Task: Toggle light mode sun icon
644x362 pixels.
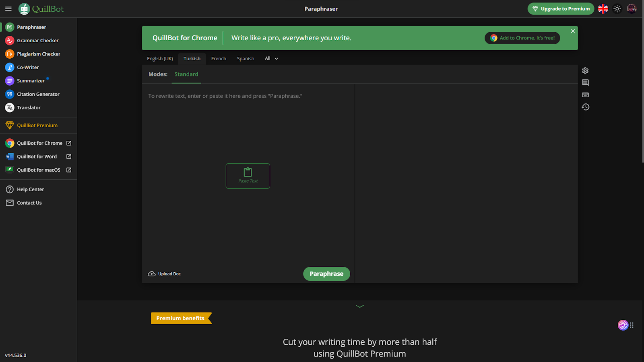Action: (617, 8)
